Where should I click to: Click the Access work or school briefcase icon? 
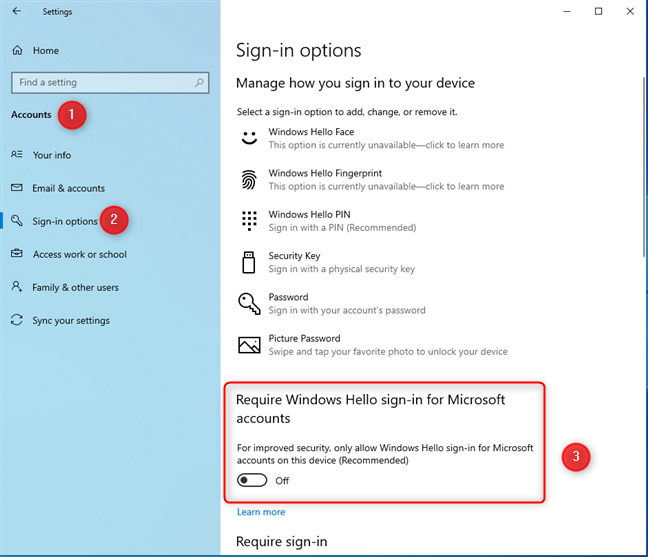click(x=17, y=253)
